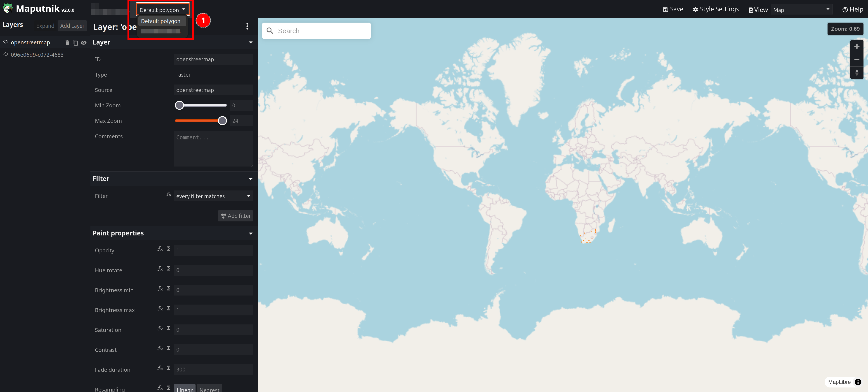This screenshot has height=392, width=868.
Task: Click the Add filter button
Action: tap(236, 216)
